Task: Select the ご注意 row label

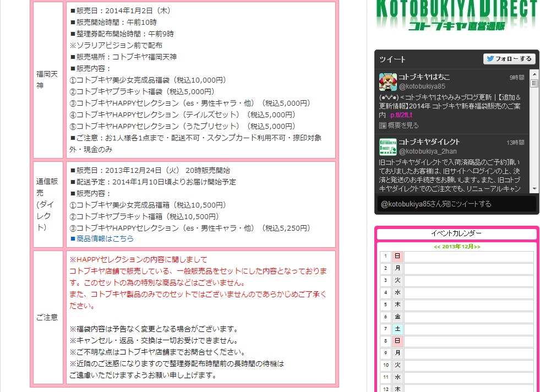Action: (47, 317)
